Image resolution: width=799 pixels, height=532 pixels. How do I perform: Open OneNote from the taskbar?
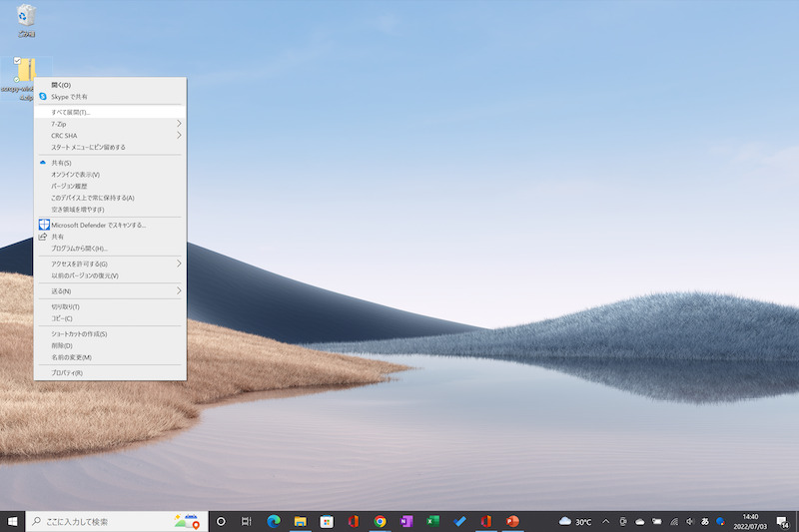tap(406, 521)
